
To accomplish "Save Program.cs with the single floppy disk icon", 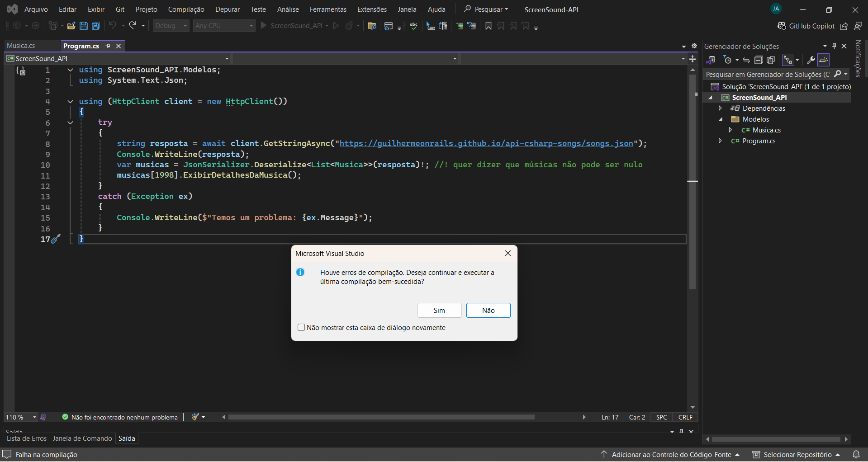I will pos(84,26).
